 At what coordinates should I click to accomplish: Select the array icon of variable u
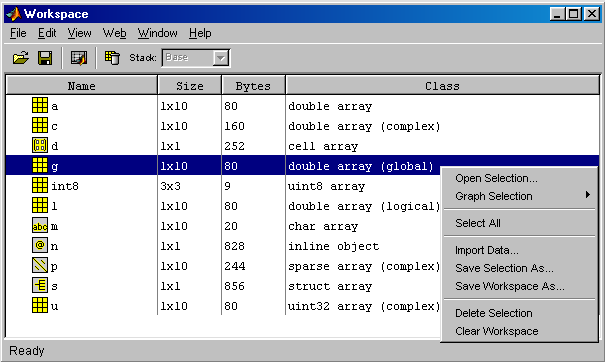pos(40,305)
